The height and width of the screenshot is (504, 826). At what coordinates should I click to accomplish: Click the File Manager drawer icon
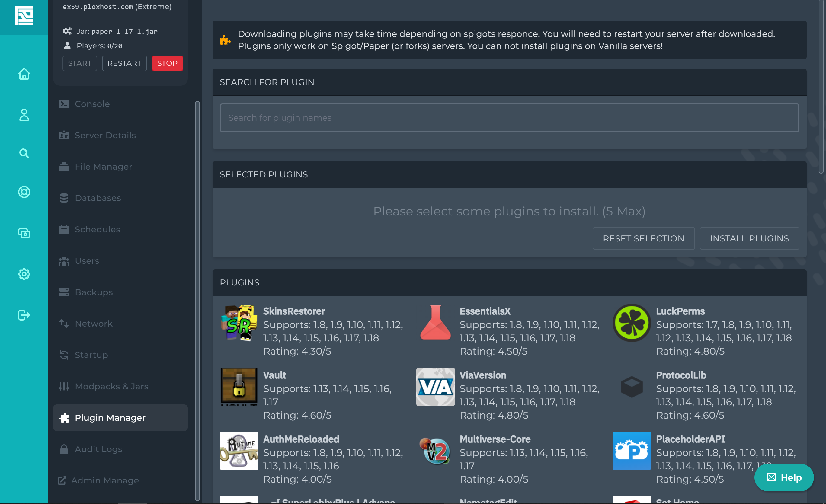[64, 167]
